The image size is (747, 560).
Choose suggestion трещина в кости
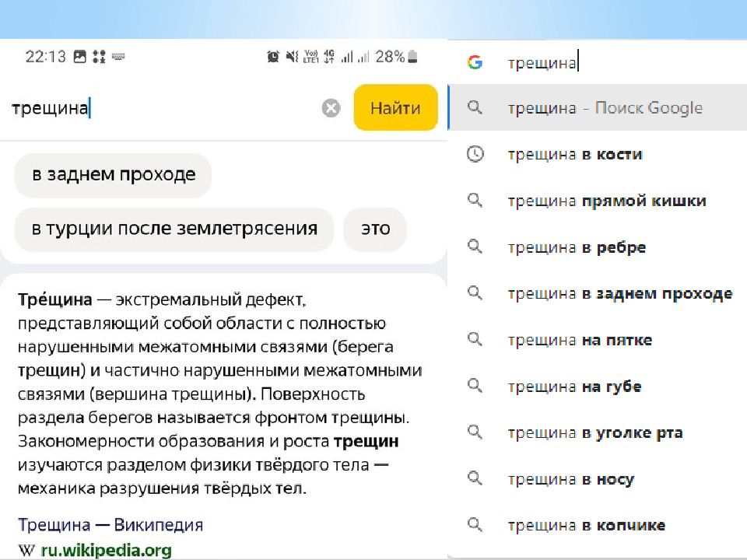tap(598, 154)
